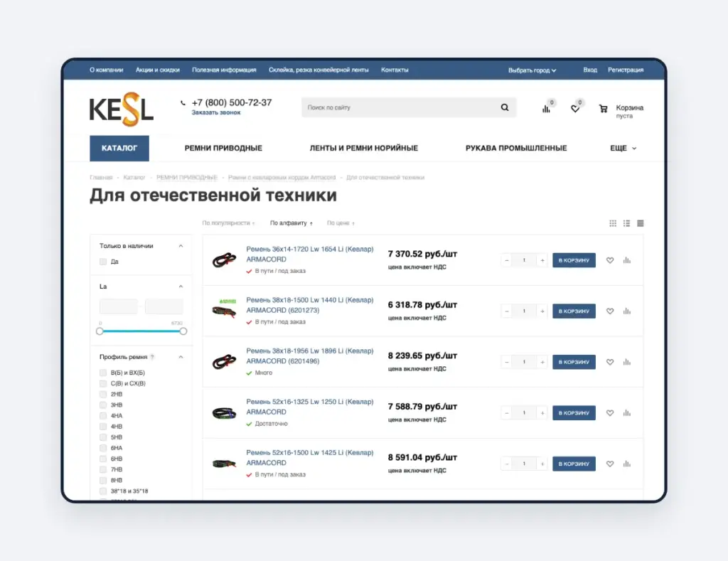
Task: Expand the ЕЩЕ menu
Action: (x=623, y=148)
